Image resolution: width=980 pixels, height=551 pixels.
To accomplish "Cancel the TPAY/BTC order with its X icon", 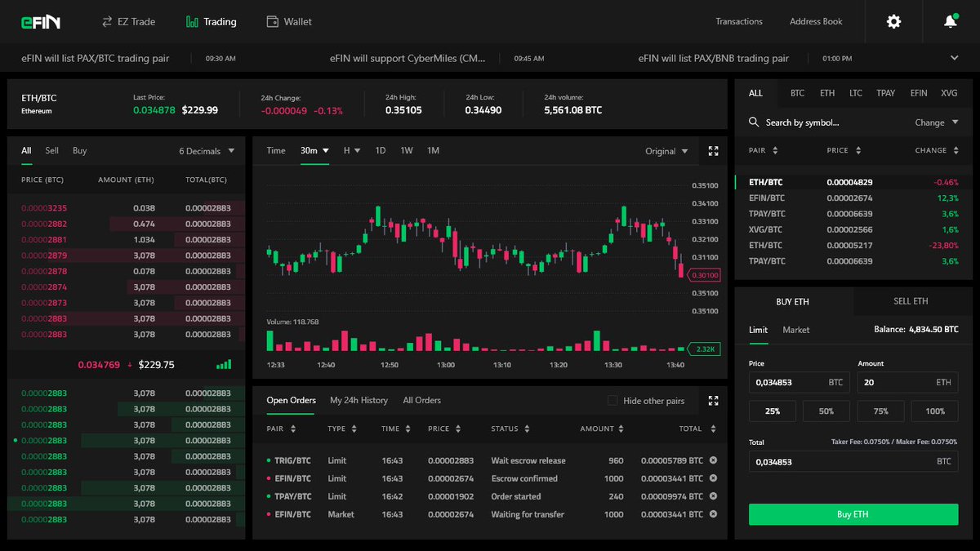I will pos(713,496).
